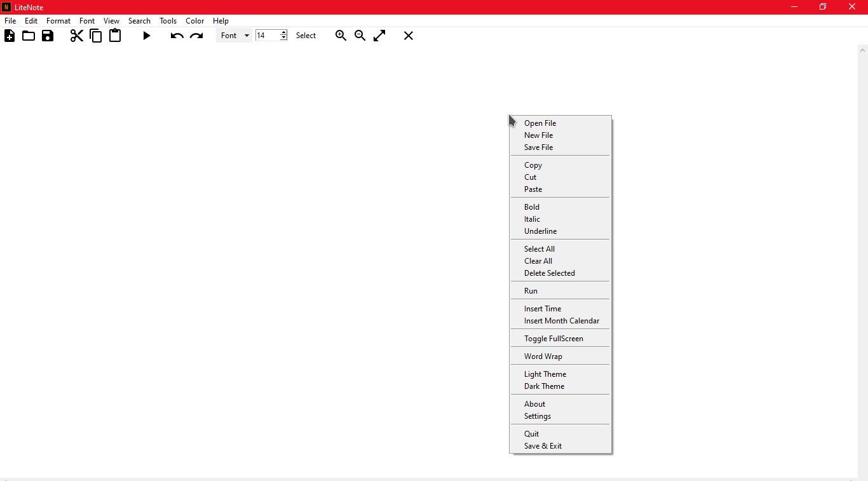
Task: Click the X close icon in toolbar
Action: 409,36
